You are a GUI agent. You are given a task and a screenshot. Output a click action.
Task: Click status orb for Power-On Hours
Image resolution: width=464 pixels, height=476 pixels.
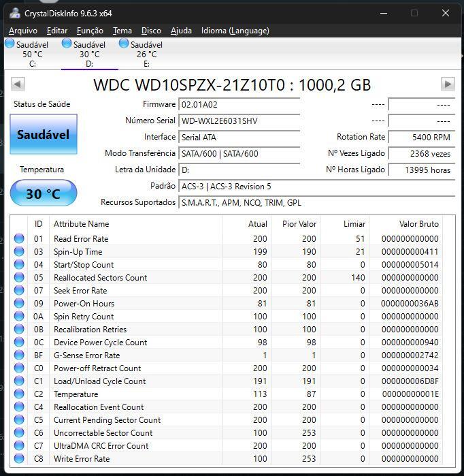pyautogui.click(x=19, y=303)
